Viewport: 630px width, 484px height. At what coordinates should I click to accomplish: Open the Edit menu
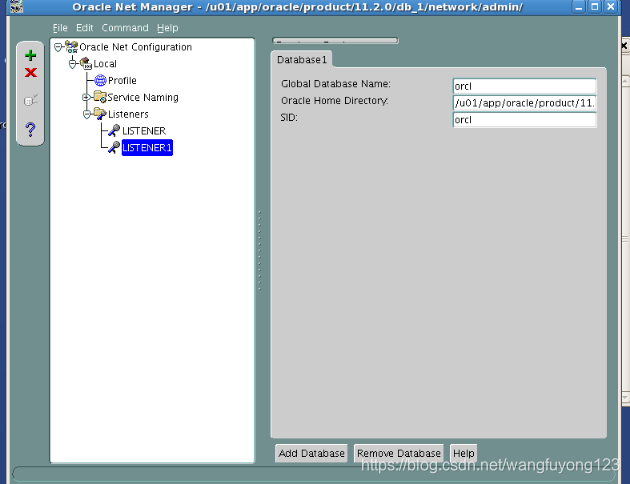point(84,28)
